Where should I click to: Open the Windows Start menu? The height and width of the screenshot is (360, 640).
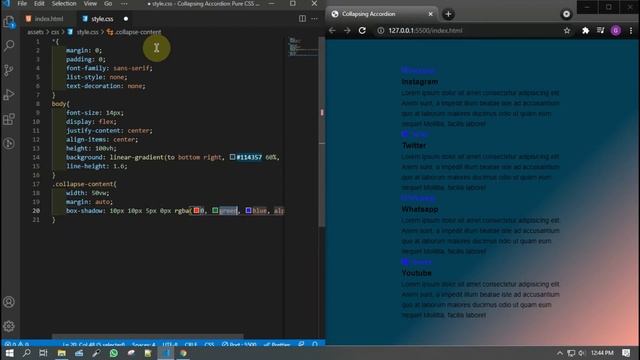point(9,353)
